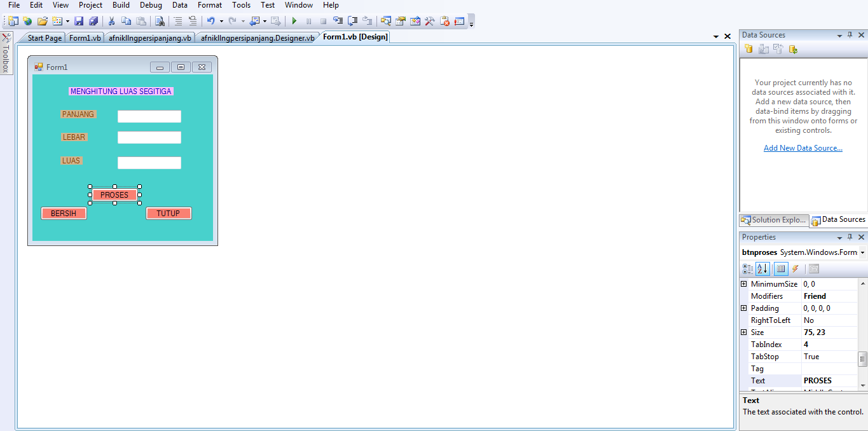Click the Add New Data Source link
This screenshot has width=868, height=431.
point(803,147)
